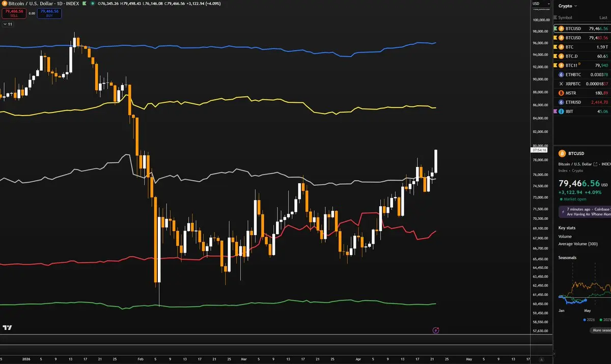Click the Market open status text

coord(575,199)
